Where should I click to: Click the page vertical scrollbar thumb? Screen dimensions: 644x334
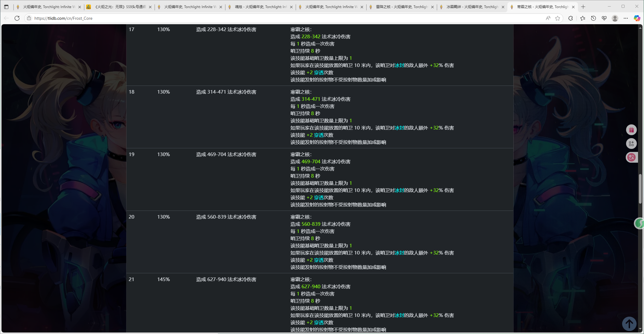[x=640, y=188]
